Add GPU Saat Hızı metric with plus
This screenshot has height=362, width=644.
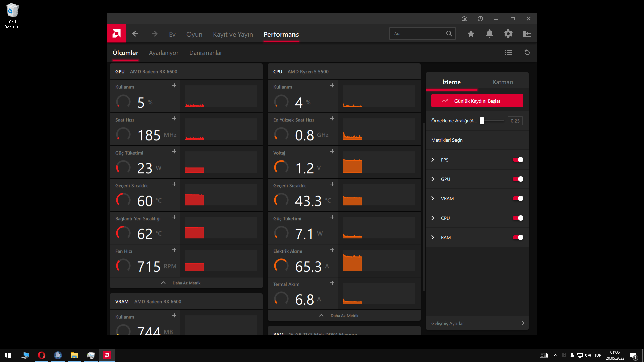click(174, 119)
